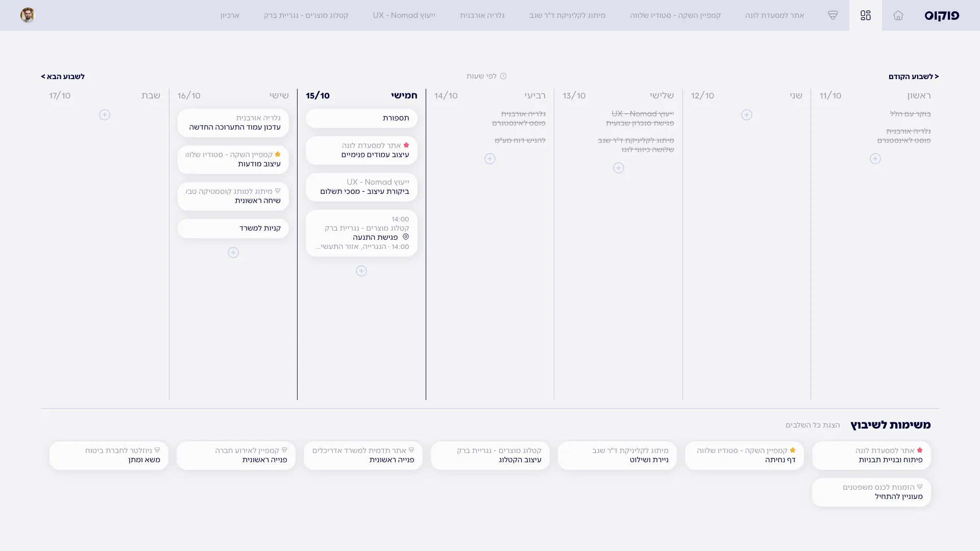The height and width of the screenshot is (551, 980).
Task: Go to previous week לשבוע הקודם
Action: (x=914, y=77)
